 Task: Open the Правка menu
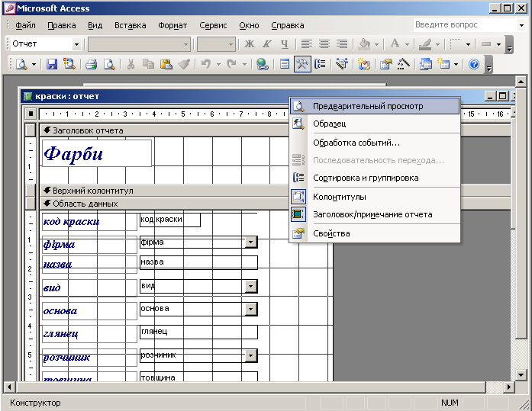point(62,25)
